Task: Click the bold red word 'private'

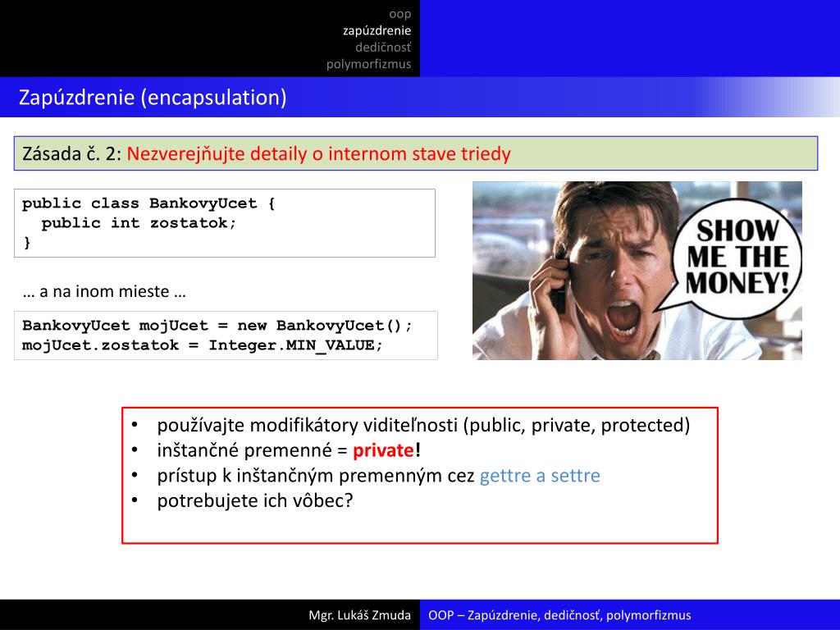Action: pyautogui.click(x=383, y=450)
